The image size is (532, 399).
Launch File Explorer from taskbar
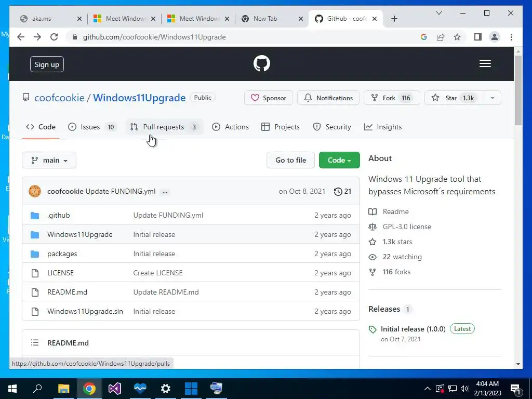pos(63,389)
